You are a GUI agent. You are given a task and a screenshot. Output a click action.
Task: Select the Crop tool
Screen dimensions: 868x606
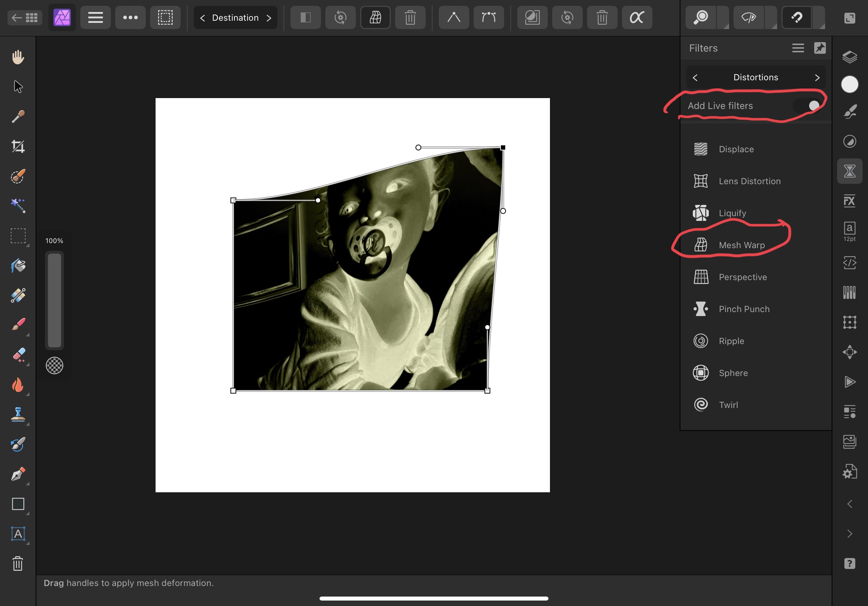(x=18, y=146)
